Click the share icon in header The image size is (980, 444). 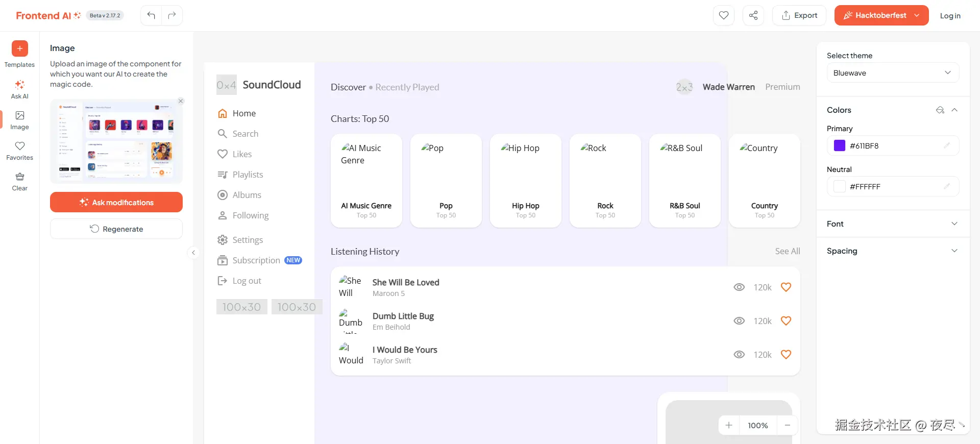[x=753, y=15]
